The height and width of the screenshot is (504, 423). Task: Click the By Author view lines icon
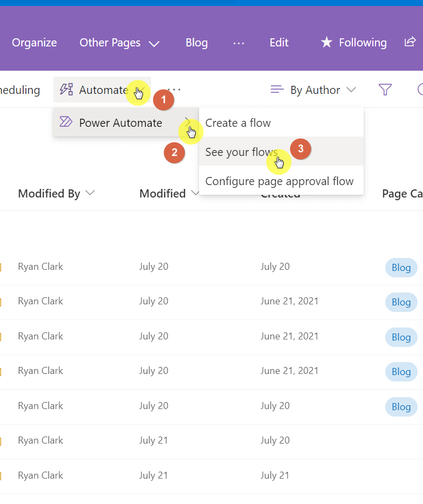pyautogui.click(x=277, y=90)
